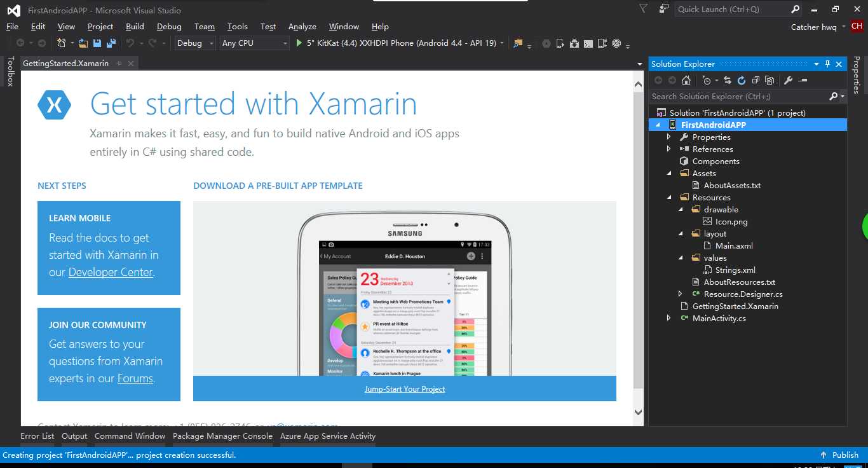Expand the Properties node in tree
Screen dimensions: 868x468
pos(668,137)
